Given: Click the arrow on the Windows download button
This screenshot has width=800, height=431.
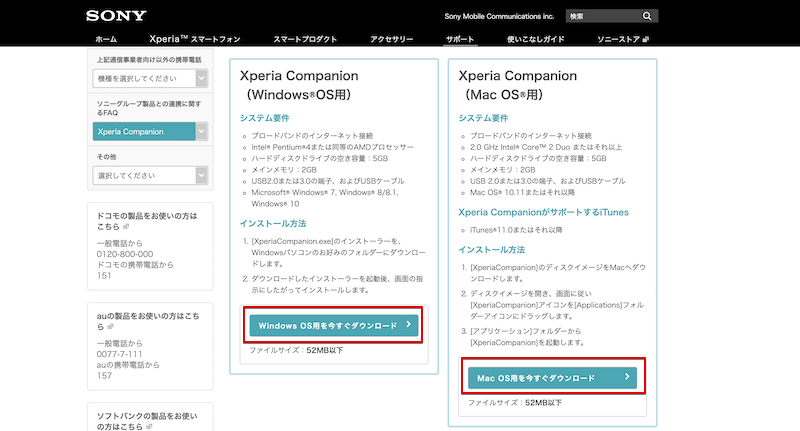Looking at the screenshot, I should pyautogui.click(x=408, y=326).
